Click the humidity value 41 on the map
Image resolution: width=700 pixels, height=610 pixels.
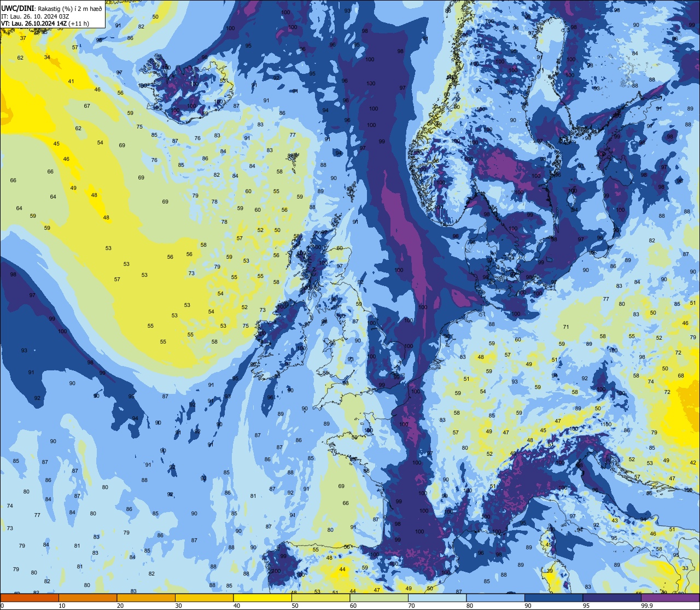[71, 82]
